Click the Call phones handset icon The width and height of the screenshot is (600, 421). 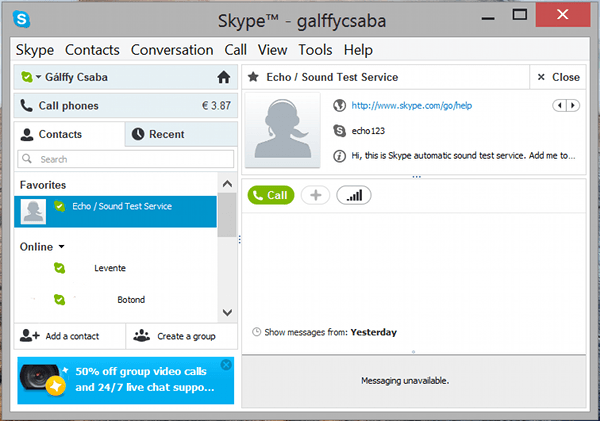coord(26,106)
